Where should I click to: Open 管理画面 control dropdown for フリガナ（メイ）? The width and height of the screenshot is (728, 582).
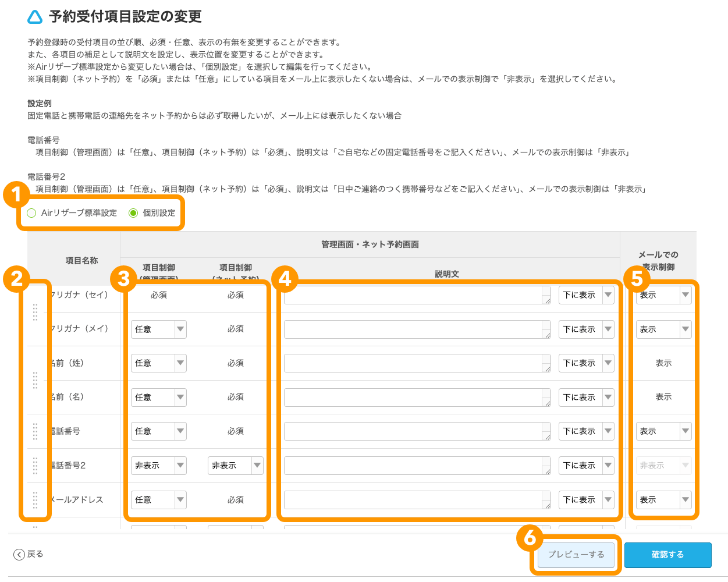click(x=159, y=329)
